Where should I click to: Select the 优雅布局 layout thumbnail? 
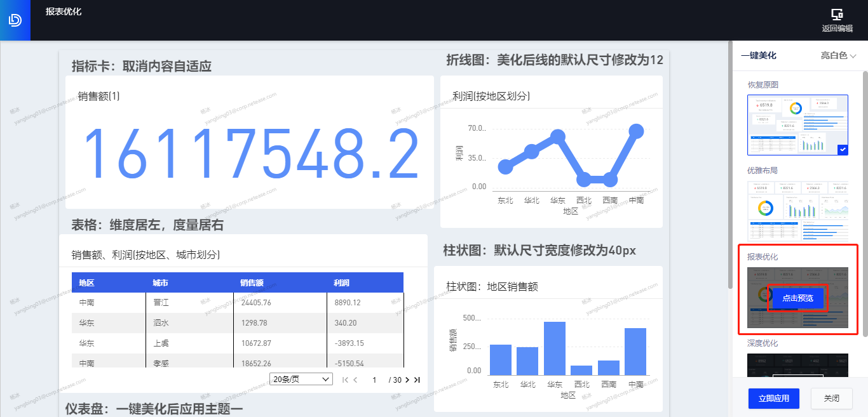(x=797, y=211)
